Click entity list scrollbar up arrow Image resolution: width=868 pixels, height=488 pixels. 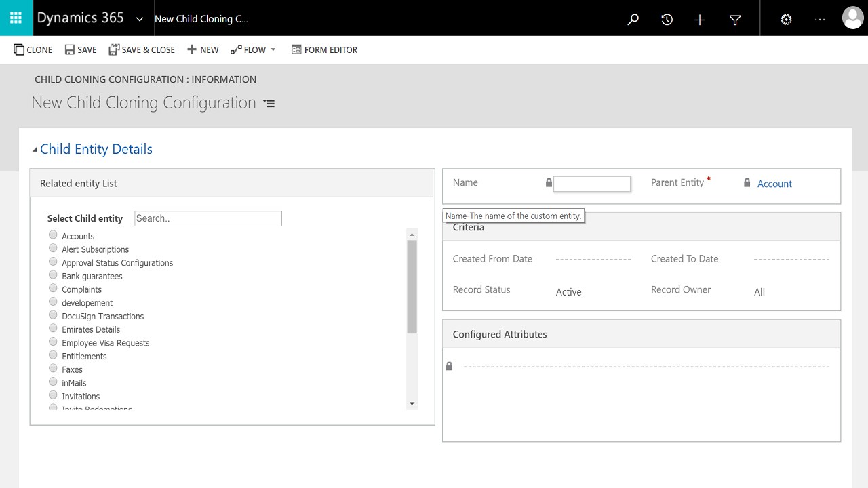pos(412,235)
